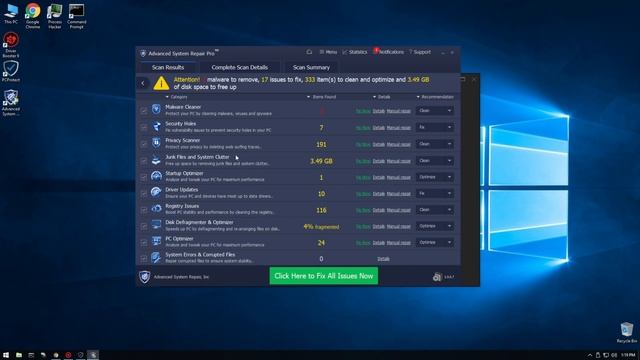640x360 pixels.
Task: Click the back arrow beside the warning
Action: pyautogui.click(x=142, y=83)
